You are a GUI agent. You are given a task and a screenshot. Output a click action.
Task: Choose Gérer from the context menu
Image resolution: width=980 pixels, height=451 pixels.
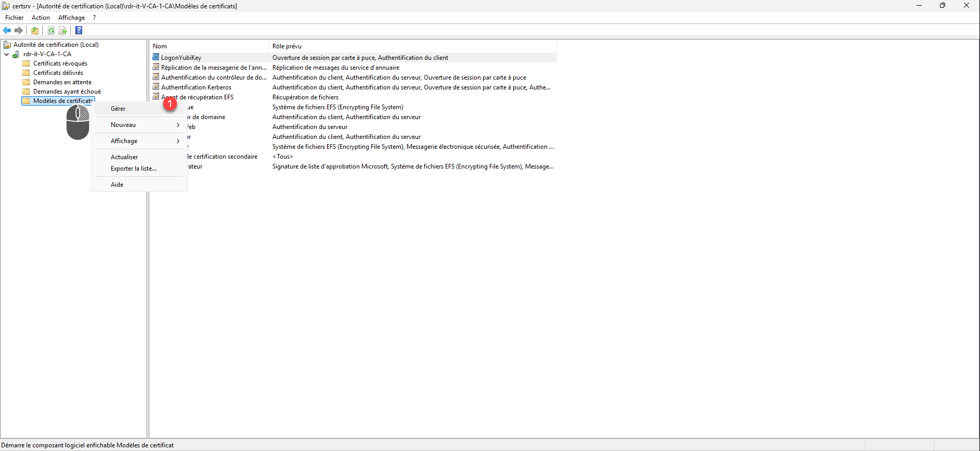coord(118,109)
